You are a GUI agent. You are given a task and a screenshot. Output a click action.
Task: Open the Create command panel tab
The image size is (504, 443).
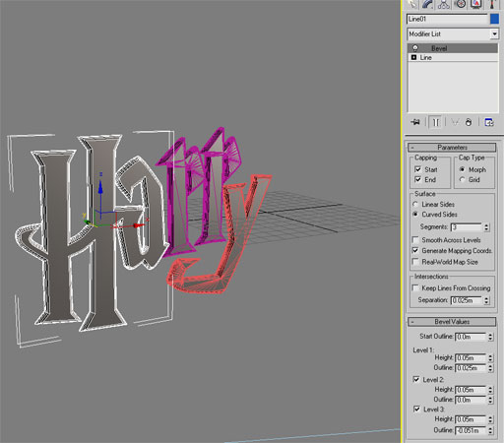[412, 4]
